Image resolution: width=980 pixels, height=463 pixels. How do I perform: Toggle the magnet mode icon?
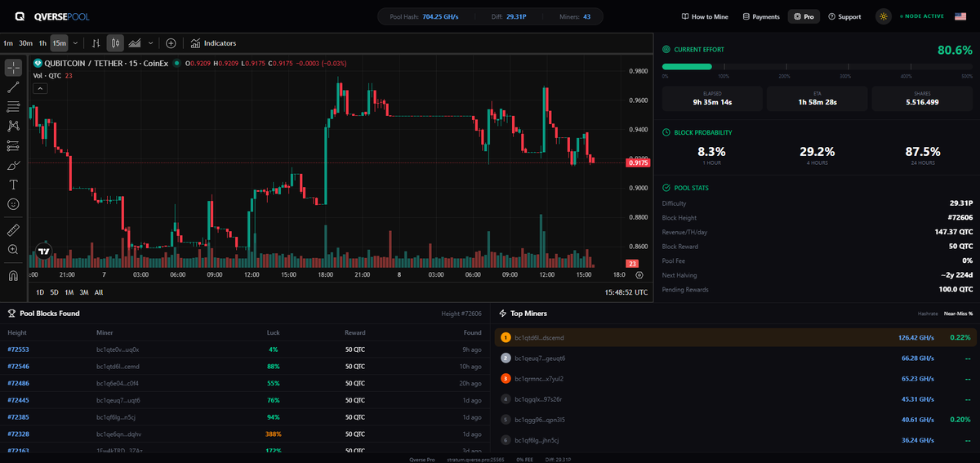click(x=13, y=275)
